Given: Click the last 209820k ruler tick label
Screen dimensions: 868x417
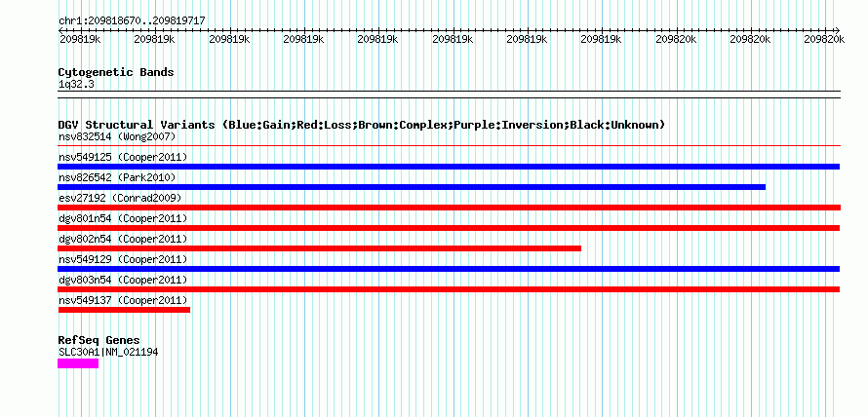Looking at the screenshot, I should (824, 39).
